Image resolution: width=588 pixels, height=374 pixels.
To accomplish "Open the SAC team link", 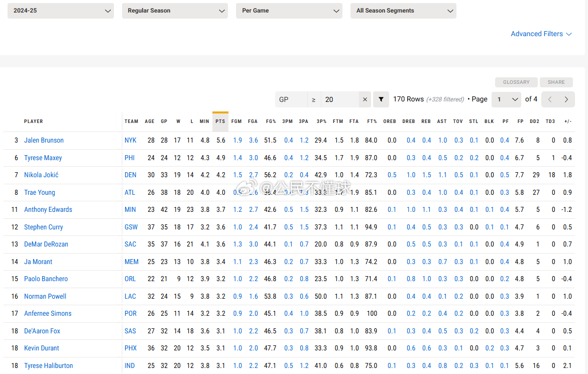I will tap(130, 244).
